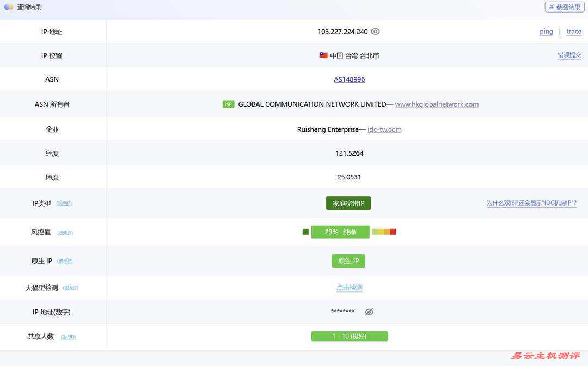Click the green ISP badge icon

(228, 104)
